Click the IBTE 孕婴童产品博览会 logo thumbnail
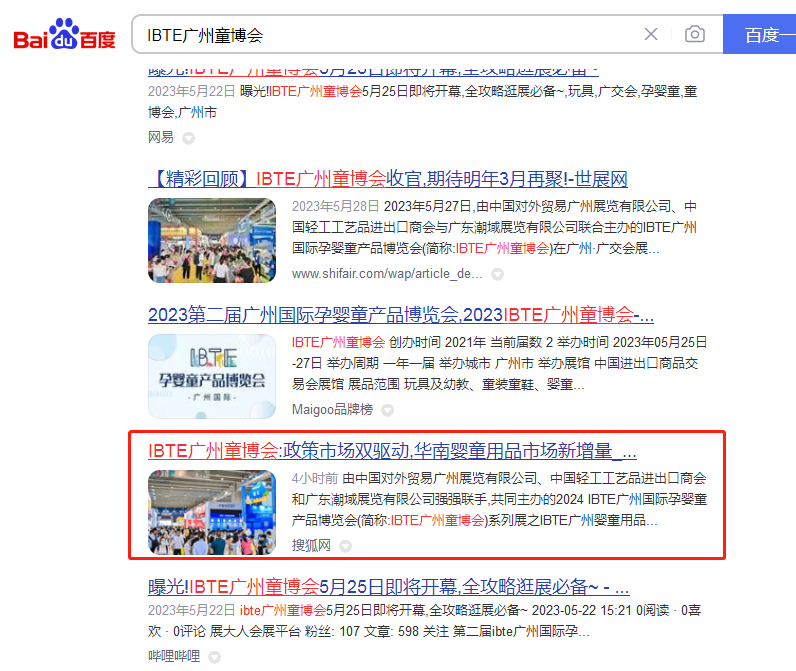This screenshot has height=671, width=796. (212, 376)
